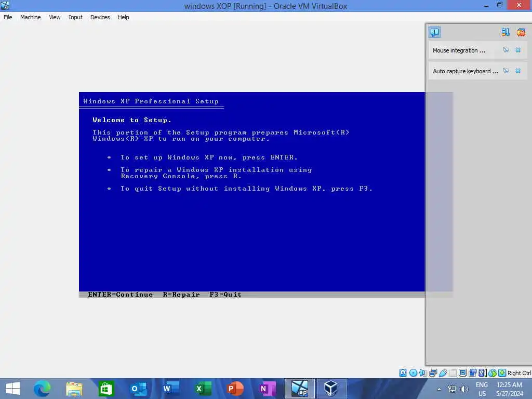This screenshot has width=532, height=399.
Task: Open PowerPoint from taskbar
Action: [235, 389]
